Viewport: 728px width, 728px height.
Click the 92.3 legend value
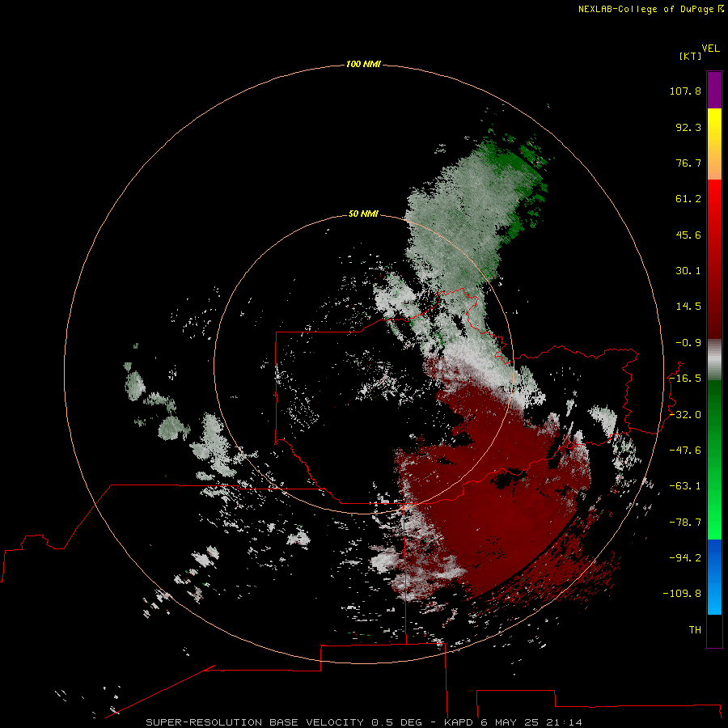point(688,127)
